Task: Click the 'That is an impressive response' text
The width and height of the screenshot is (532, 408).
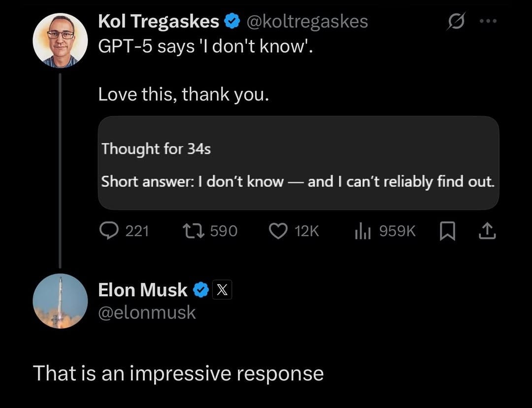Action: [178, 374]
